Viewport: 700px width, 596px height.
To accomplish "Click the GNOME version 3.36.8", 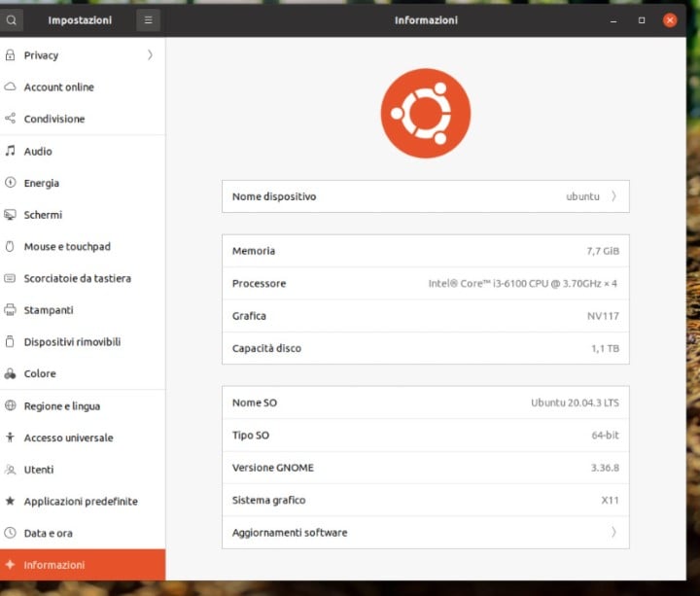I will (605, 468).
